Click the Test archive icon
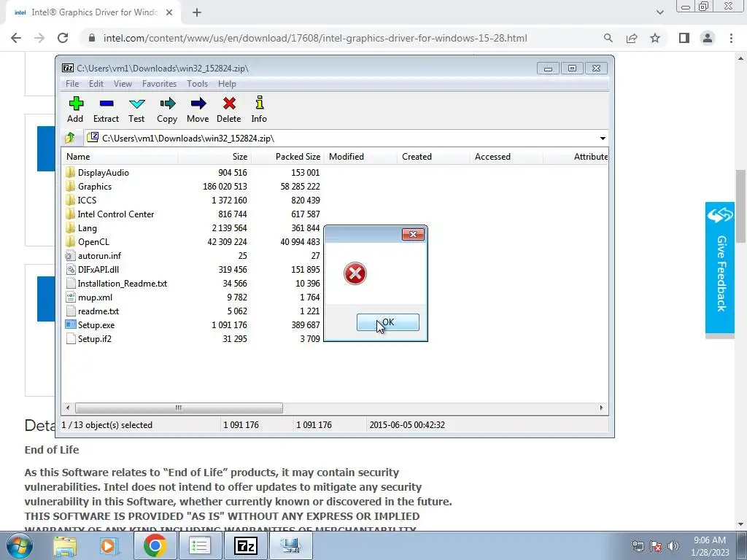Screen dimensions: 747x560 point(136,109)
